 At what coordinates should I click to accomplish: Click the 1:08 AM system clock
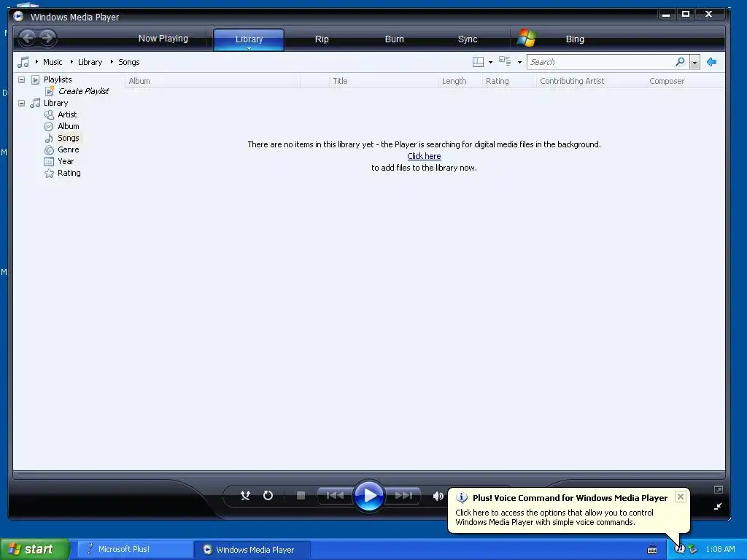point(720,549)
